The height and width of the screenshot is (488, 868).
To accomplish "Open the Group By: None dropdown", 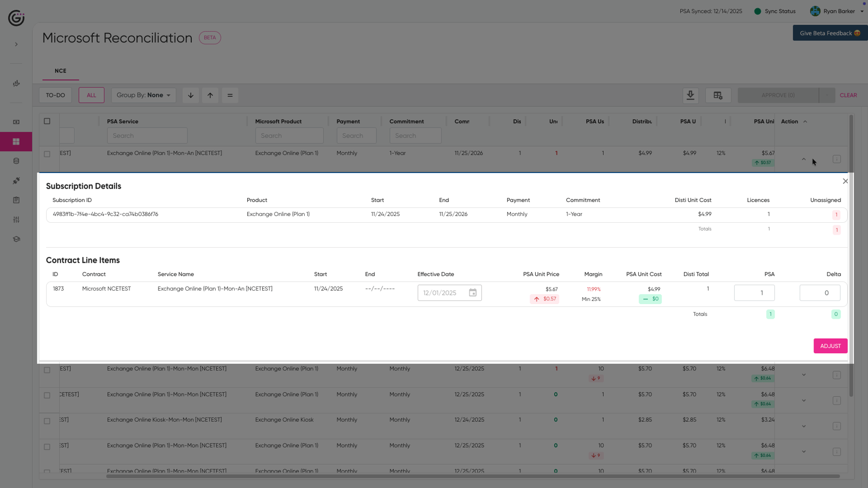I will [x=144, y=95].
